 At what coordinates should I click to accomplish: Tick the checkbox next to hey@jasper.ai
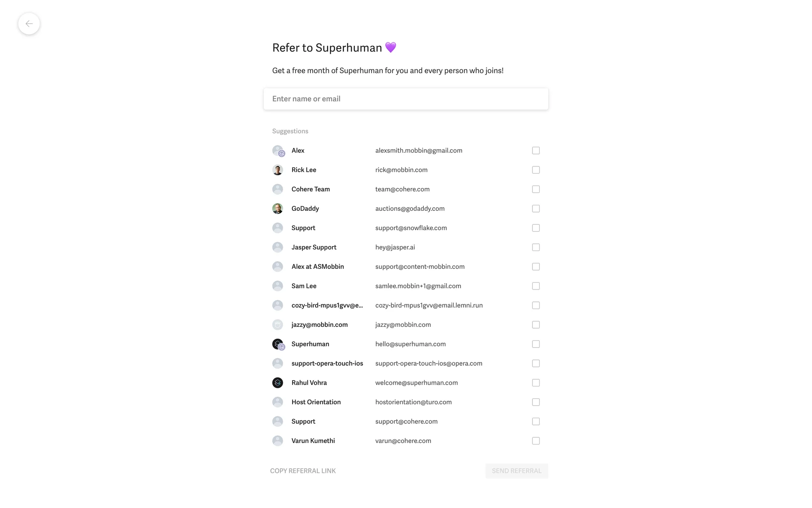(536, 247)
